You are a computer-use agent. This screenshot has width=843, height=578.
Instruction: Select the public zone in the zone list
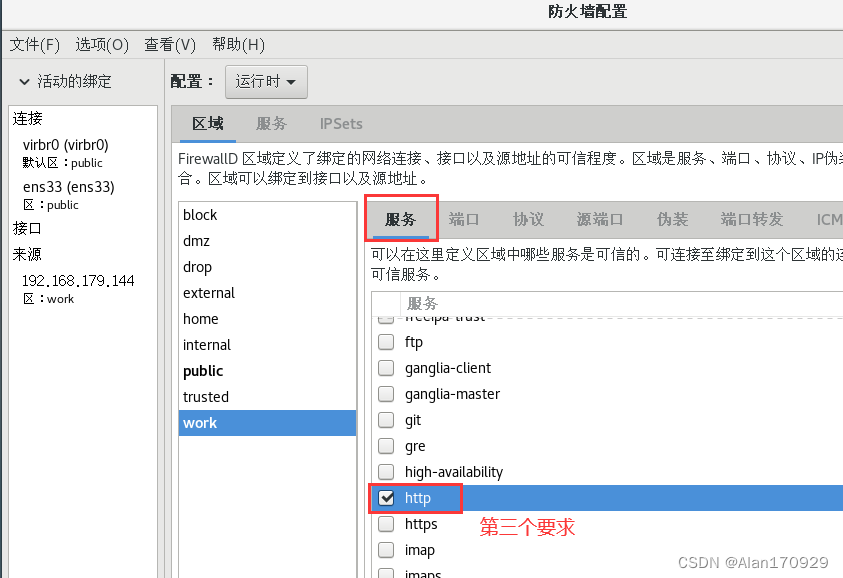click(x=203, y=370)
